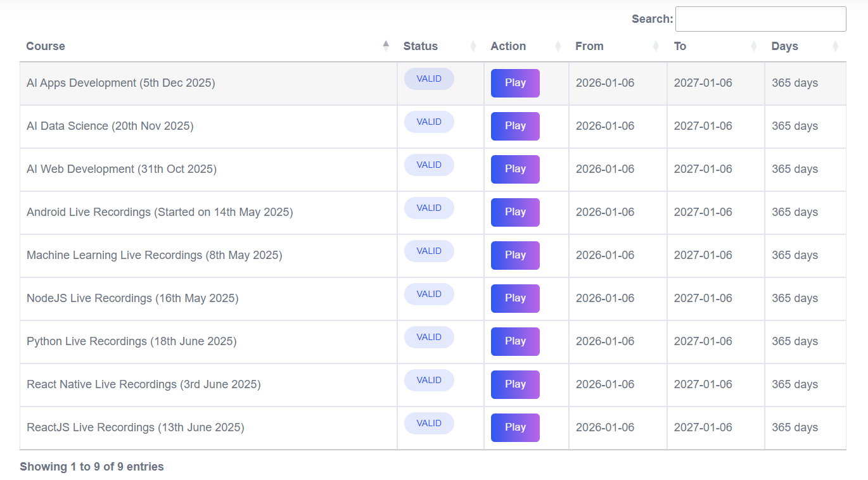The width and height of the screenshot is (868, 480).
Task: Play the AI Web Development course
Action: click(515, 169)
